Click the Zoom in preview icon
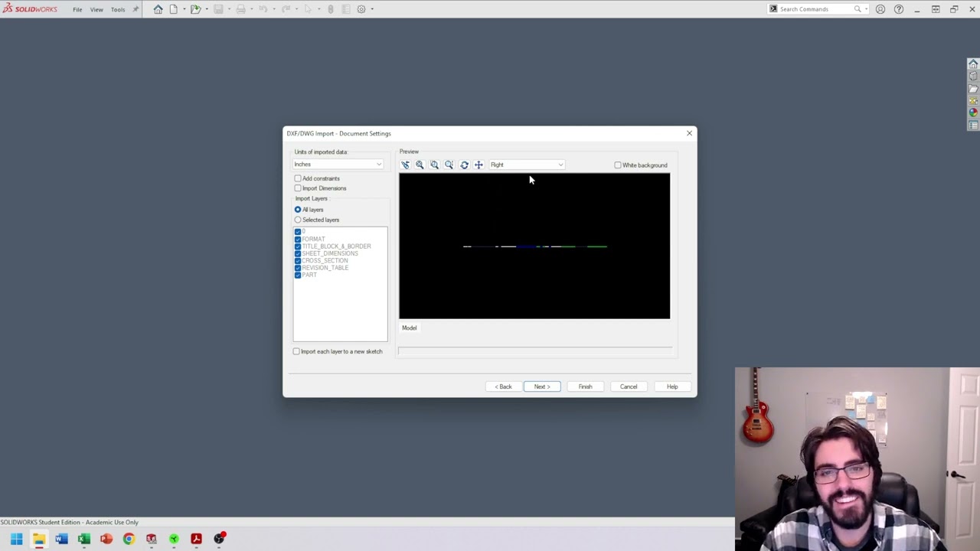This screenshot has width=980, height=551. [x=420, y=165]
